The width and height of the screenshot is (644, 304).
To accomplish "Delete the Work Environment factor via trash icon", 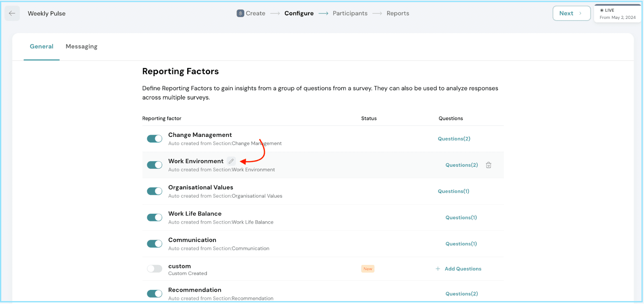I will 488,165.
